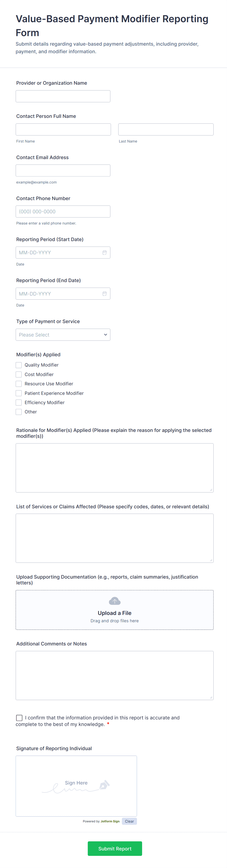This screenshot has height=868, width=227.
Task: Click the Rationale for Modifier(s) text area
Action: coord(114,468)
